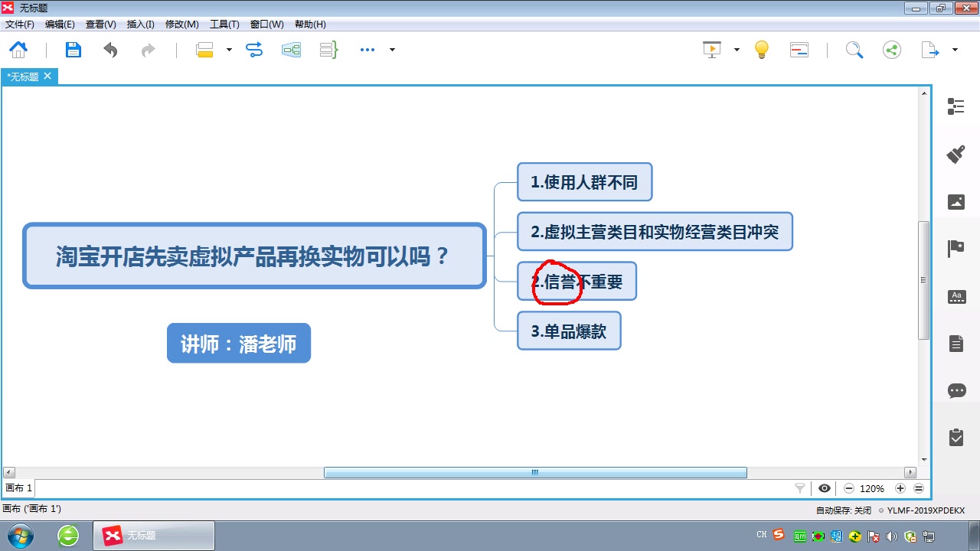
Task: Undo the last action
Action: pyautogui.click(x=111, y=50)
